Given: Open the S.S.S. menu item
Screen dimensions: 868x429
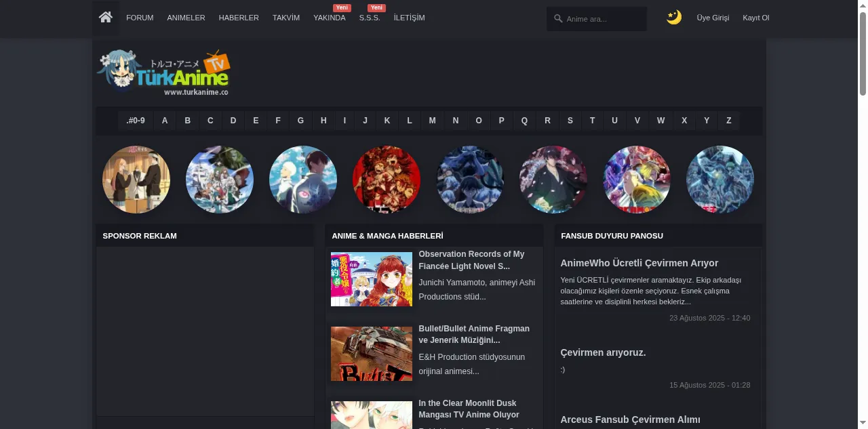Looking at the screenshot, I should [370, 18].
